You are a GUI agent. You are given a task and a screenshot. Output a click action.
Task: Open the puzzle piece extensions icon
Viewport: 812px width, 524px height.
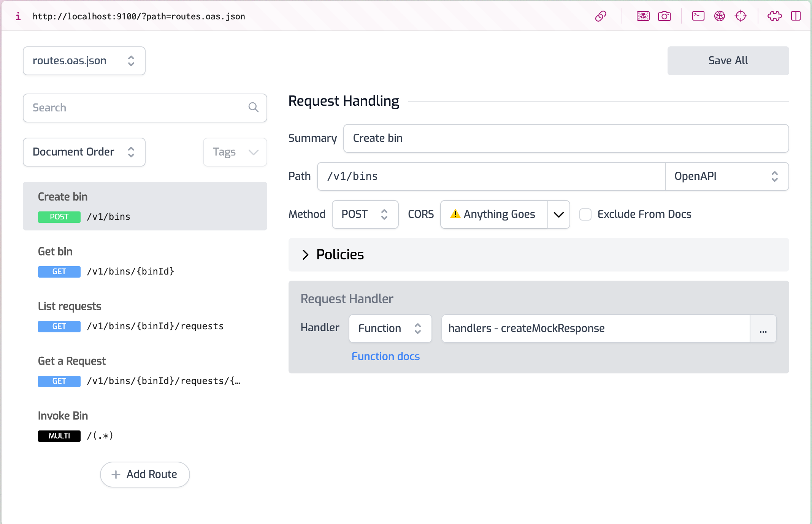(x=774, y=16)
